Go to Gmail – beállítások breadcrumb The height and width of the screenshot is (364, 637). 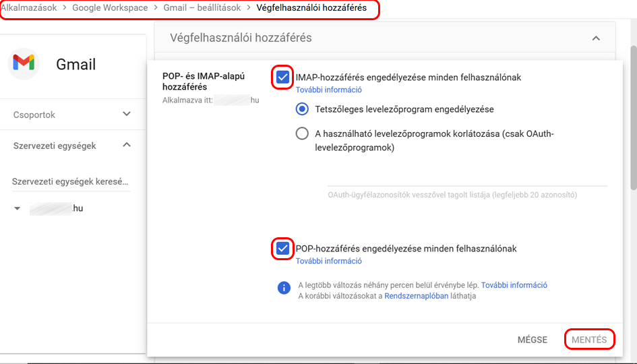[202, 8]
